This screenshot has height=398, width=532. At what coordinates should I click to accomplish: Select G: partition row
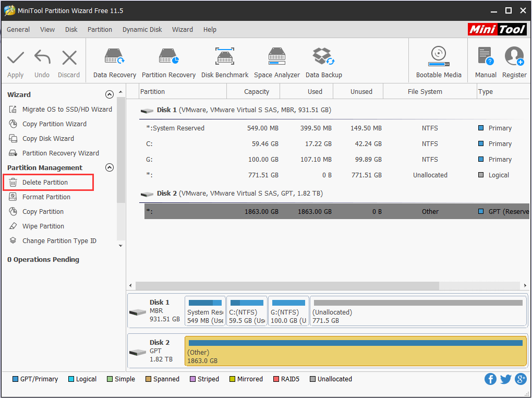(x=337, y=159)
